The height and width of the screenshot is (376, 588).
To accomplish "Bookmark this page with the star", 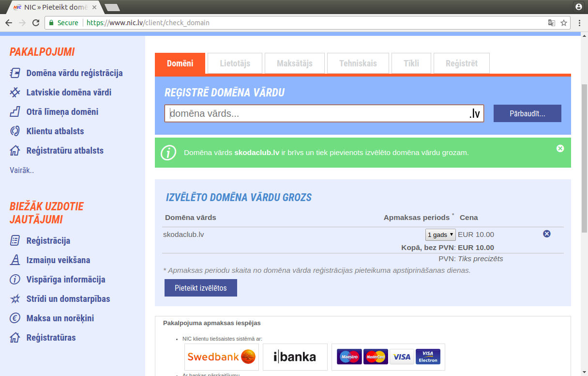I will 564,23.
